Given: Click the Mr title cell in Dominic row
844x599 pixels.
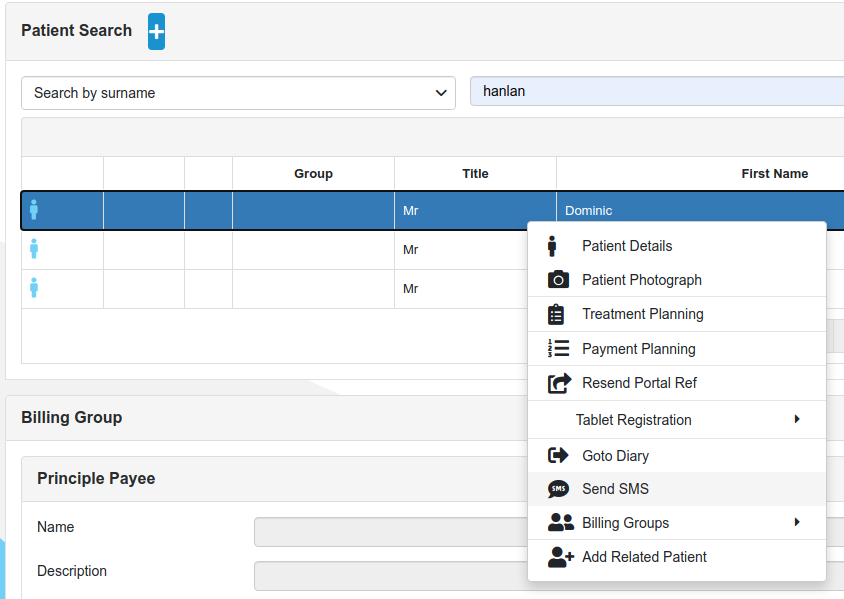Looking at the screenshot, I should click(475, 210).
